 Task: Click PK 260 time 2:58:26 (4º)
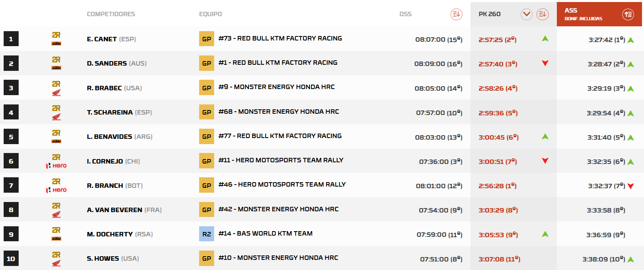pyautogui.click(x=498, y=88)
